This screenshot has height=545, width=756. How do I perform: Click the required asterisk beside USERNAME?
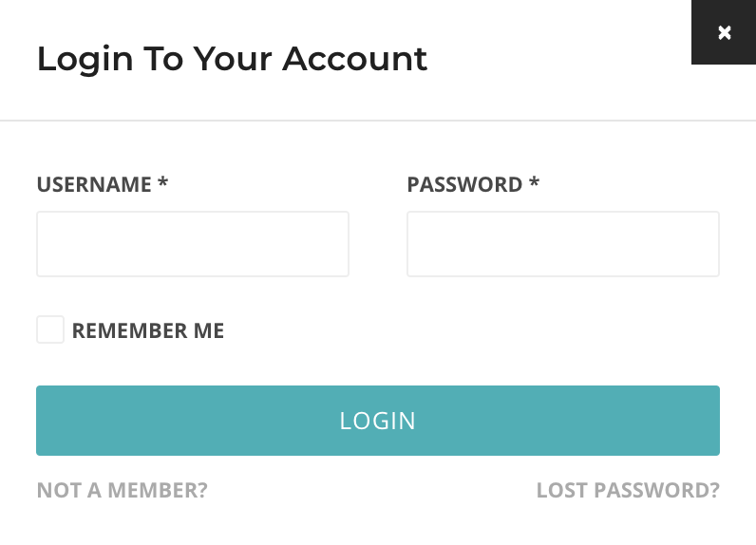click(x=163, y=182)
